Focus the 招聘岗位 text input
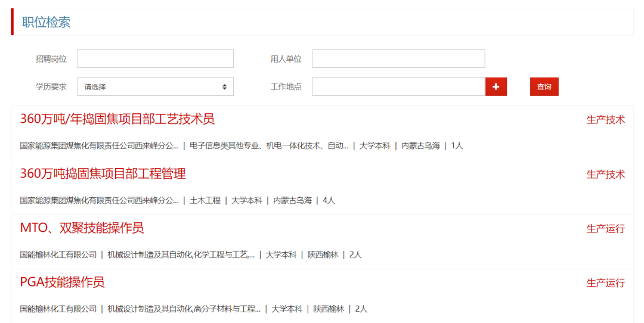 [155, 59]
